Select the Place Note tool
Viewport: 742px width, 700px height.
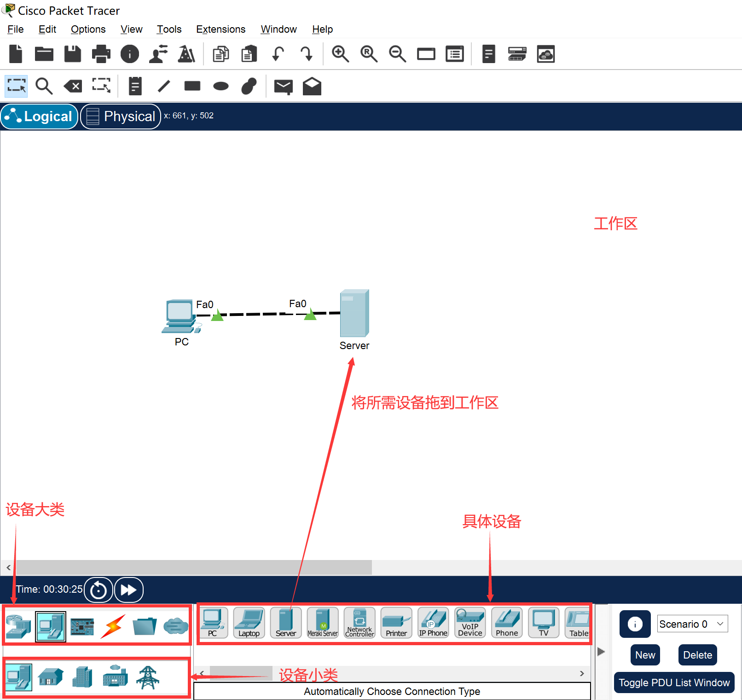click(135, 86)
